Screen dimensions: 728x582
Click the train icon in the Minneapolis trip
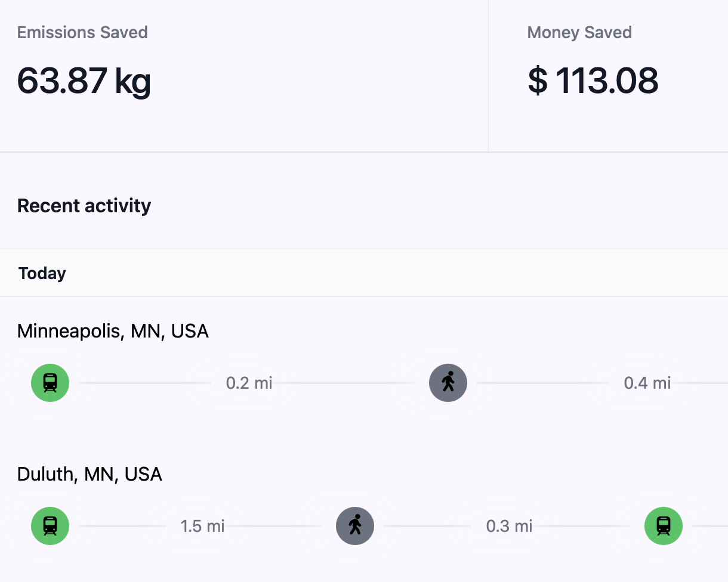[50, 383]
